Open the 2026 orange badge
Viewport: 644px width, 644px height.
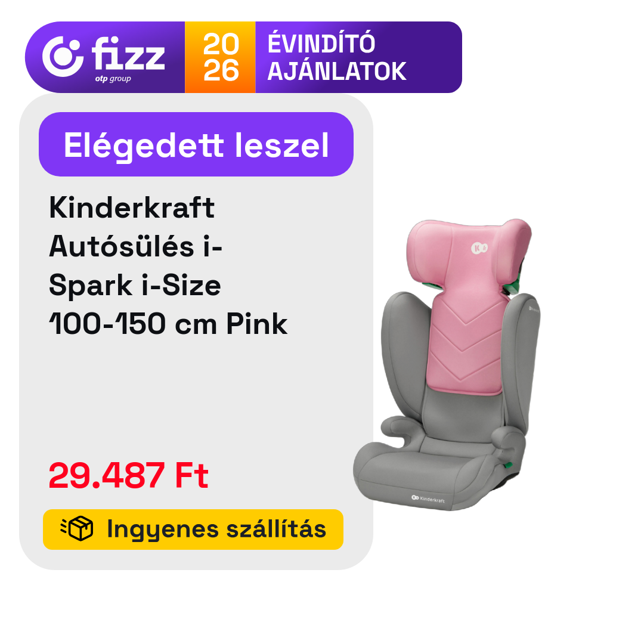220,57
